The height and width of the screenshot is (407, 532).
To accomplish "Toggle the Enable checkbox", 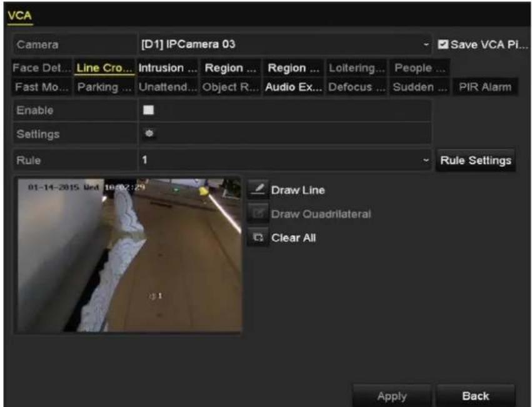I will [148, 110].
